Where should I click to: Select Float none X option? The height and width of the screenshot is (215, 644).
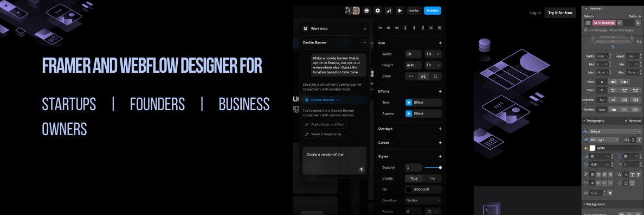(602, 82)
